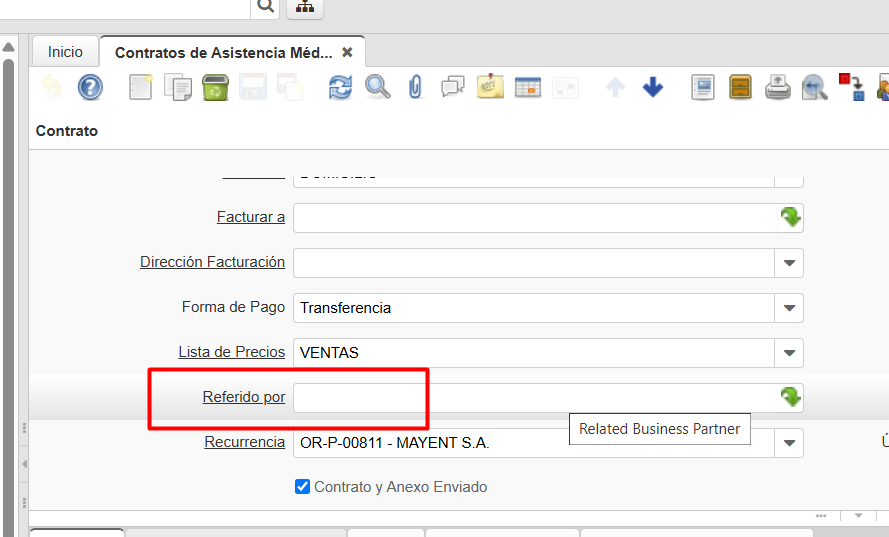Create a new record with New icon

coord(141,88)
